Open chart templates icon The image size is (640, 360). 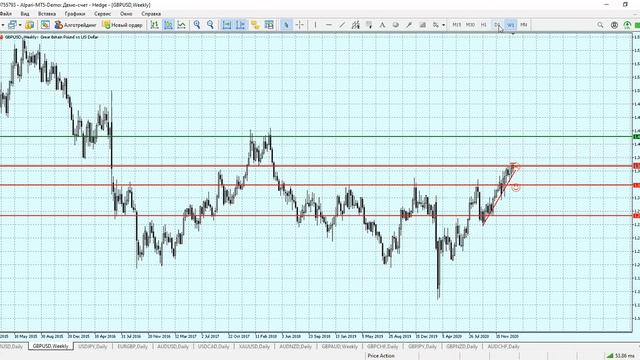(269, 25)
